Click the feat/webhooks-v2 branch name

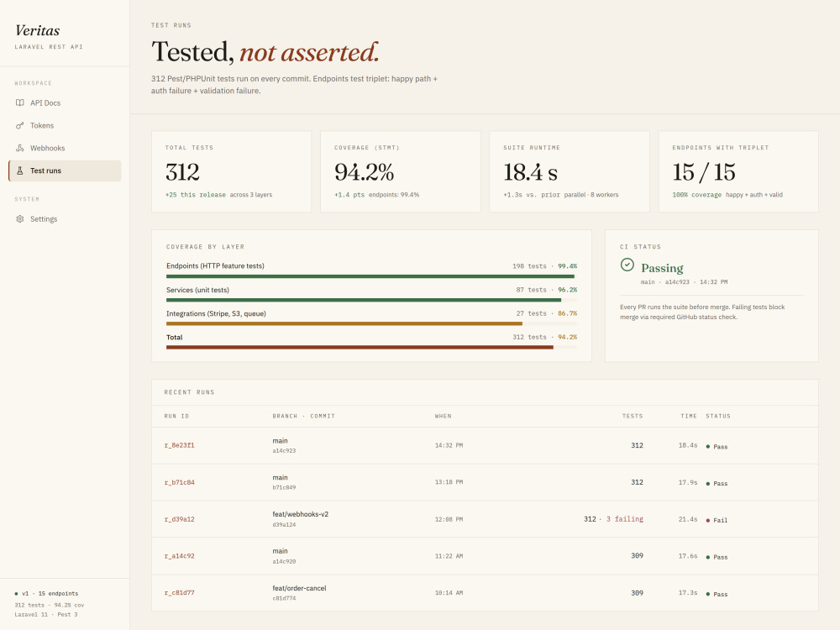(x=301, y=514)
